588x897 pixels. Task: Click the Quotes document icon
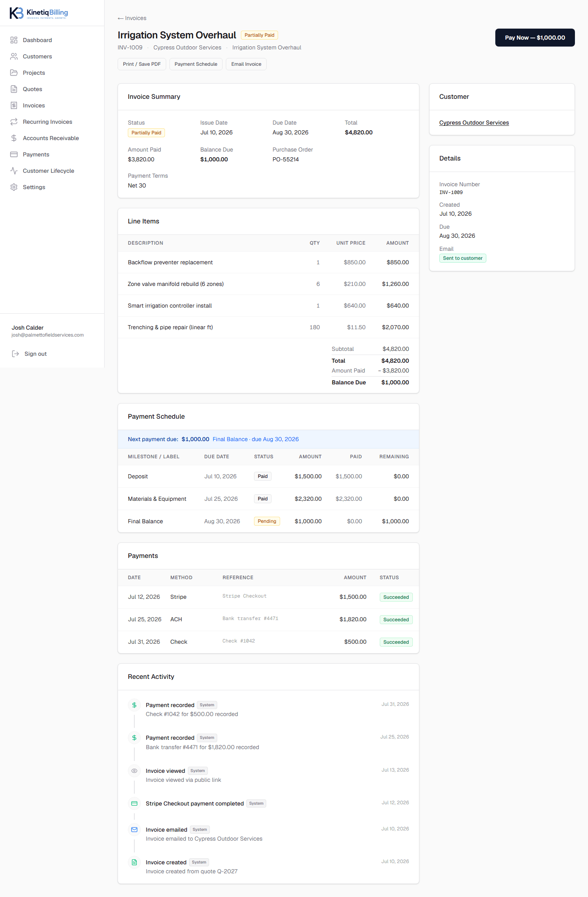point(14,89)
